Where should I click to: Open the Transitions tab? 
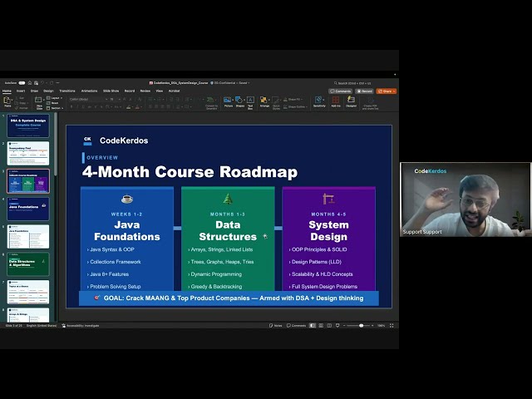67,91
